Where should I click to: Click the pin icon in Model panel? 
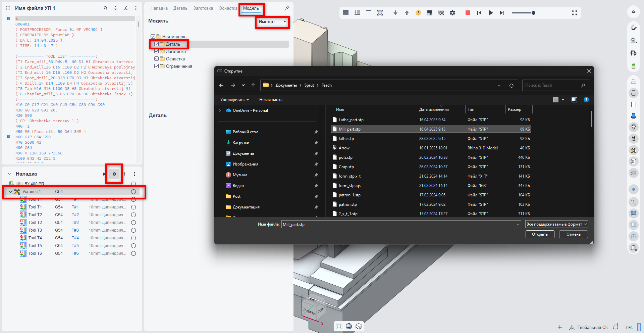287,8
